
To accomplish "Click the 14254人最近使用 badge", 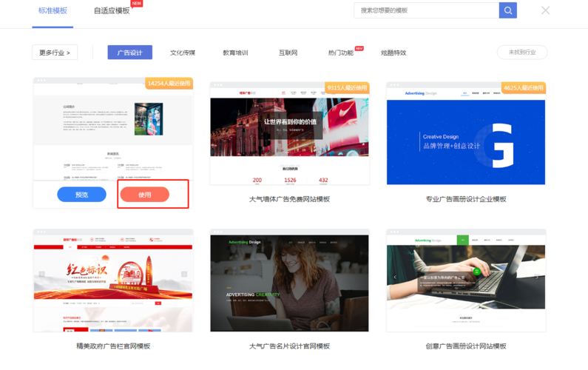I will click(x=169, y=84).
